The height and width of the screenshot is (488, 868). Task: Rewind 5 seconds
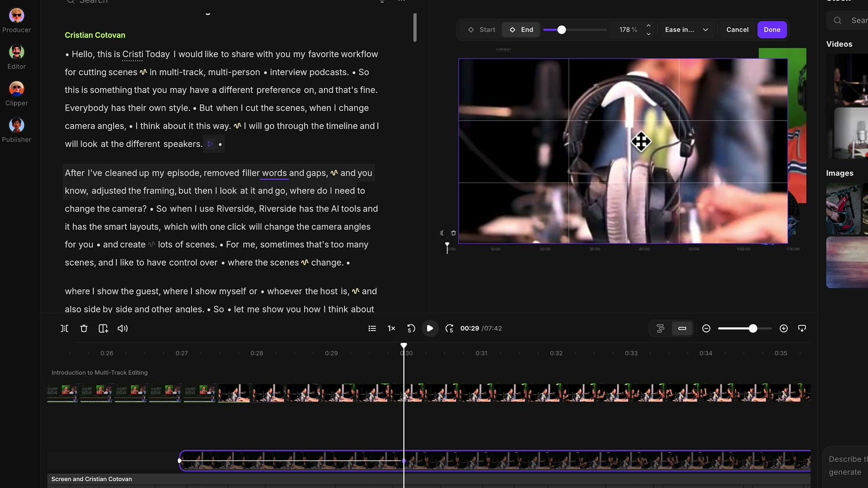411,328
